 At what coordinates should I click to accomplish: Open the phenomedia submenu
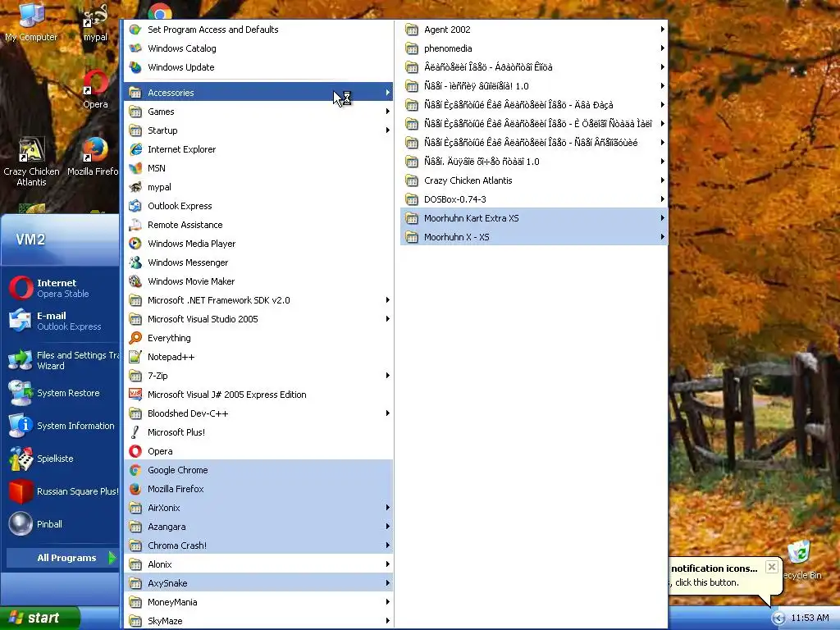coord(534,48)
